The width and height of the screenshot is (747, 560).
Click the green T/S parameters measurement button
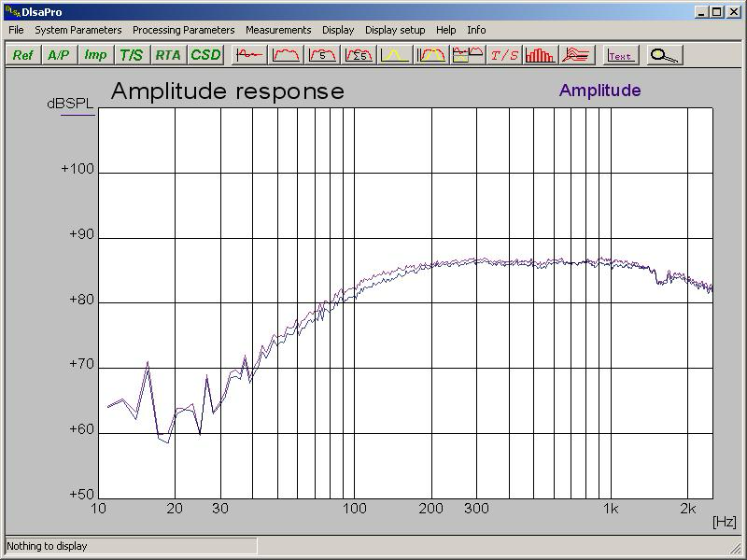pyautogui.click(x=132, y=55)
